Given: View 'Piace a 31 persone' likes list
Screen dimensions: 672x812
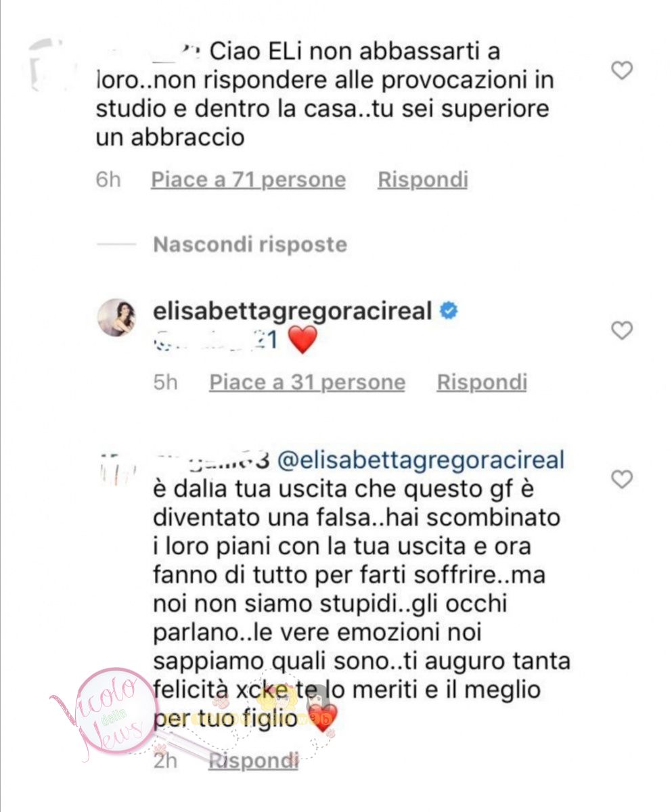Looking at the screenshot, I should (x=307, y=382).
